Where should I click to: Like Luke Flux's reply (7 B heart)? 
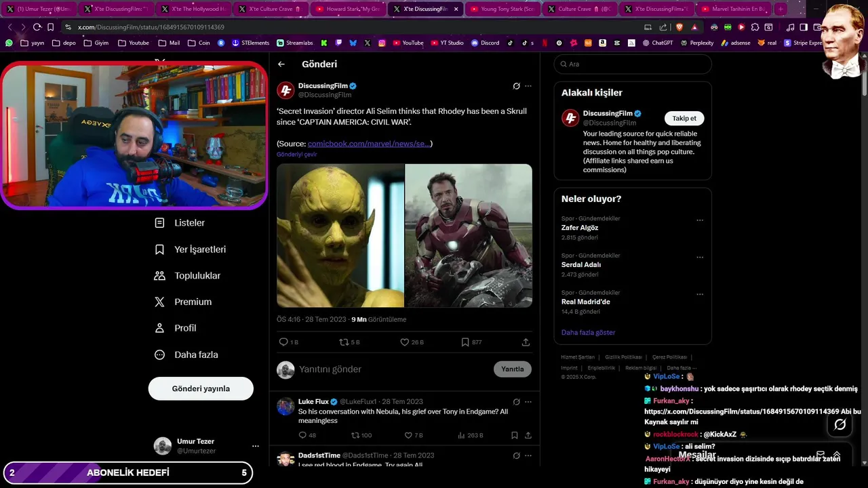[x=408, y=435]
